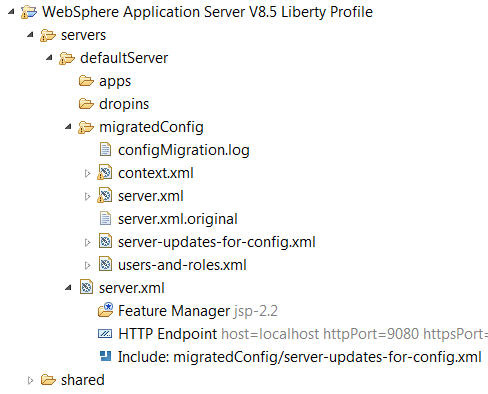The height and width of the screenshot is (394, 488).
Task: Click the users-and-roles.xml file icon
Action: (x=106, y=265)
